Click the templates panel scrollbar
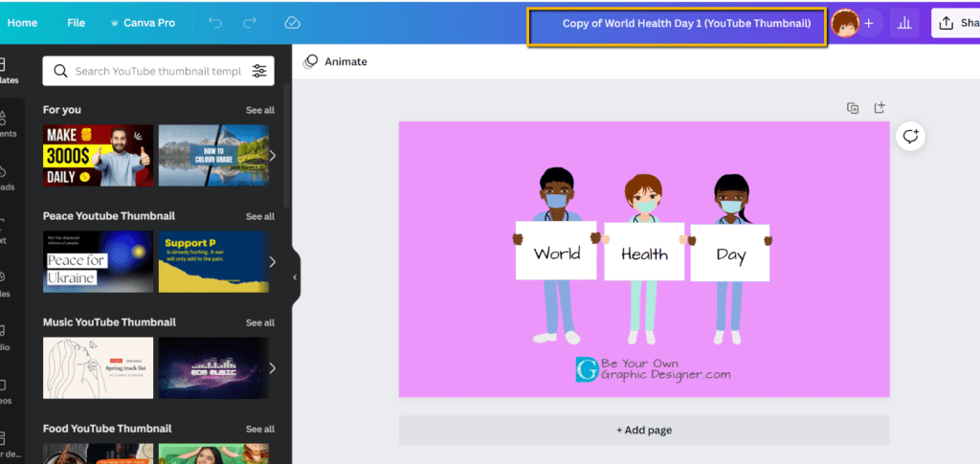 coord(286,144)
